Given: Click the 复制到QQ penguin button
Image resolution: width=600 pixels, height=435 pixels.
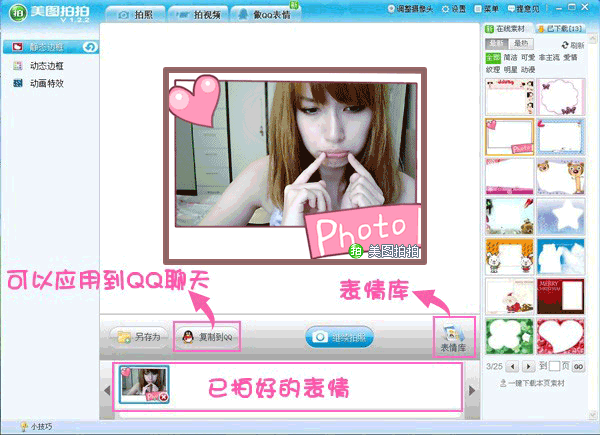Looking at the screenshot, I should tap(207, 337).
